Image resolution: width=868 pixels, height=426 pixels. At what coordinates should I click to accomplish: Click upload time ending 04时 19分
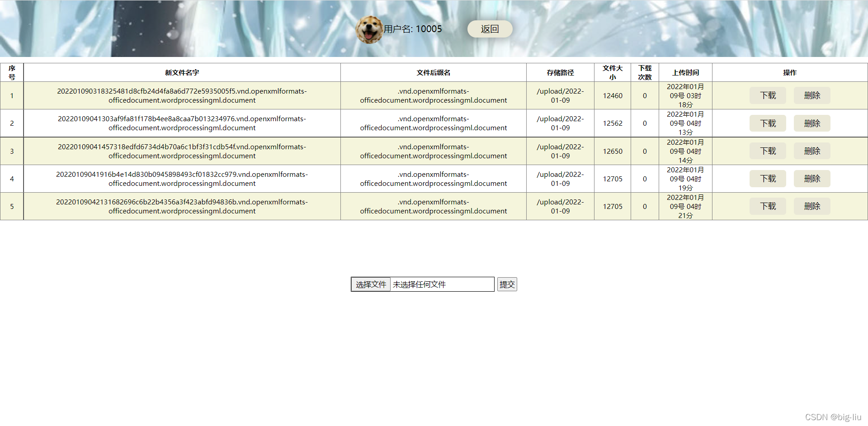(x=685, y=179)
